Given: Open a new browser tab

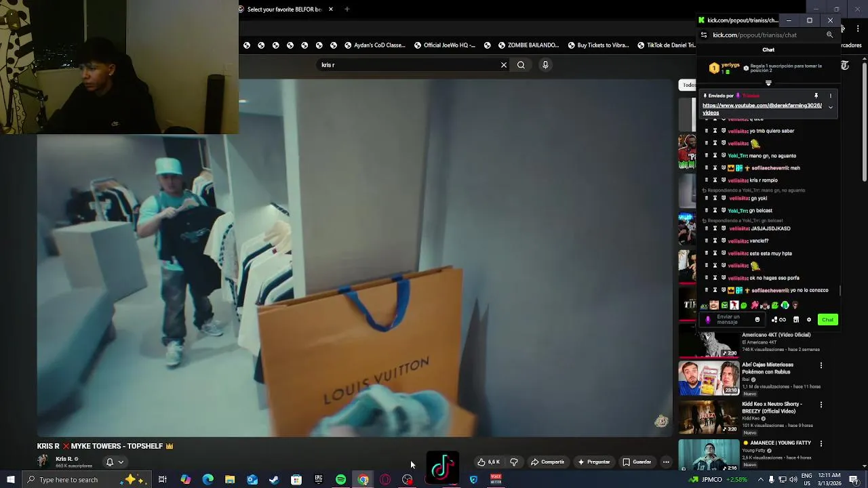Looking at the screenshot, I should 347,9.
